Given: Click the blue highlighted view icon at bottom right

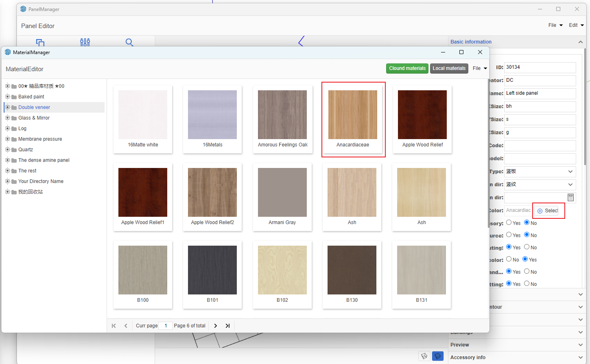Looking at the screenshot, I should (x=437, y=356).
